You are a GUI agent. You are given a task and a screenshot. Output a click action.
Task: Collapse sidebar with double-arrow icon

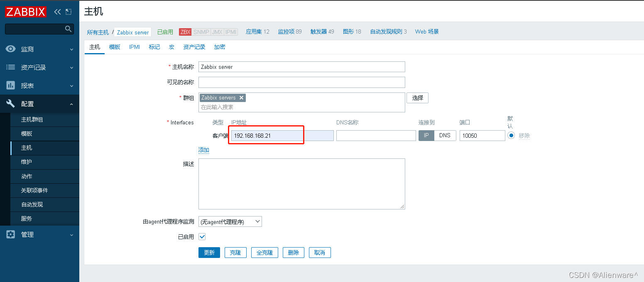[58, 12]
